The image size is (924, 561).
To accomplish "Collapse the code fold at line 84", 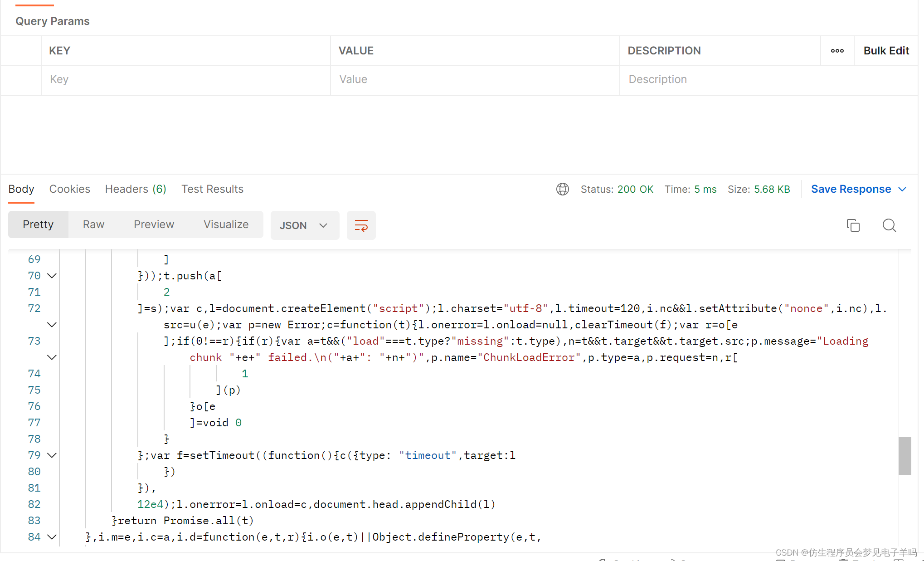I will pyautogui.click(x=52, y=537).
